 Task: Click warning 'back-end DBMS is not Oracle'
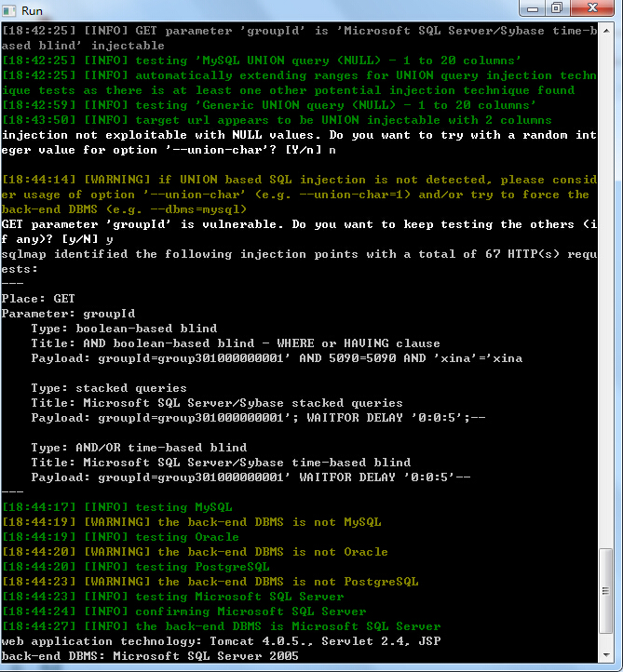195,552
